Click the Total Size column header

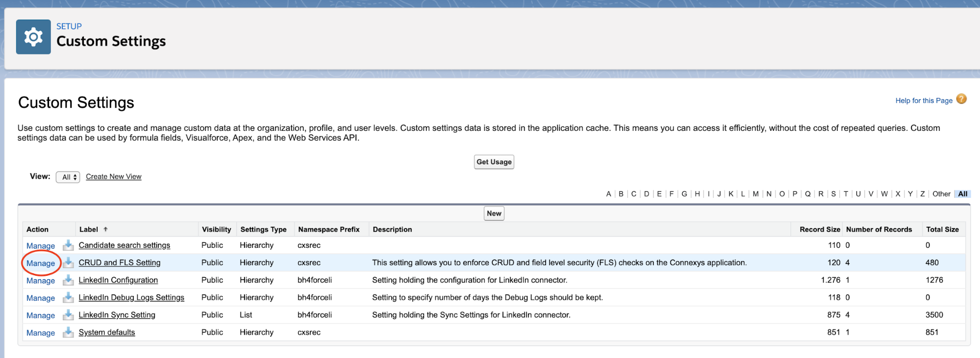[x=942, y=229]
